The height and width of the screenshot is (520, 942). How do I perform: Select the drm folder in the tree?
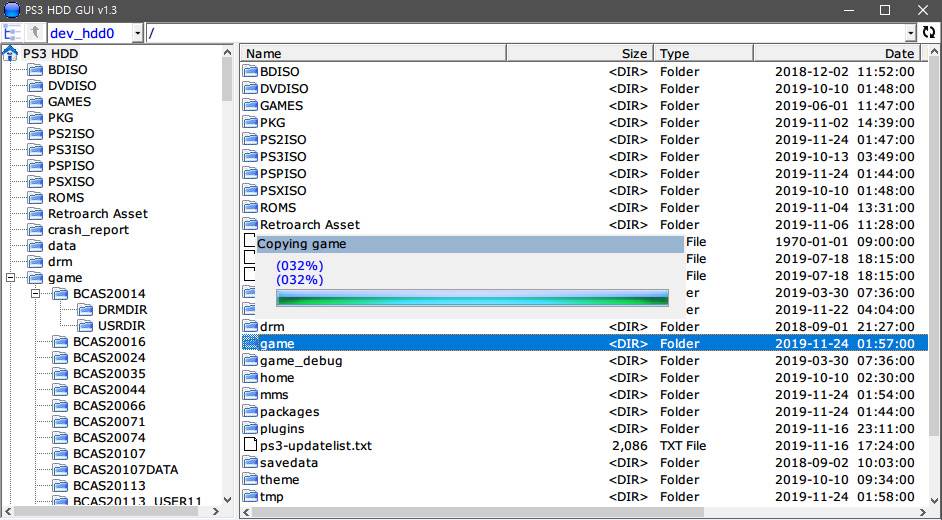60,262
